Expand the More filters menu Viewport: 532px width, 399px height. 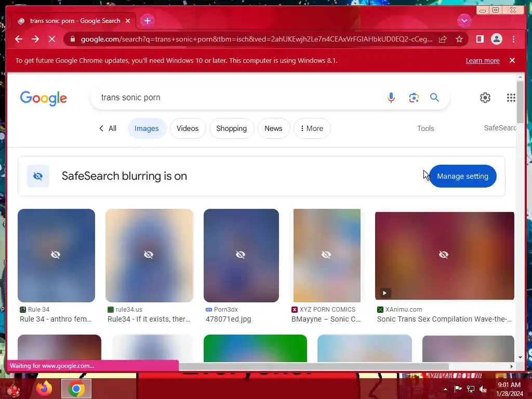pos(312,128)
